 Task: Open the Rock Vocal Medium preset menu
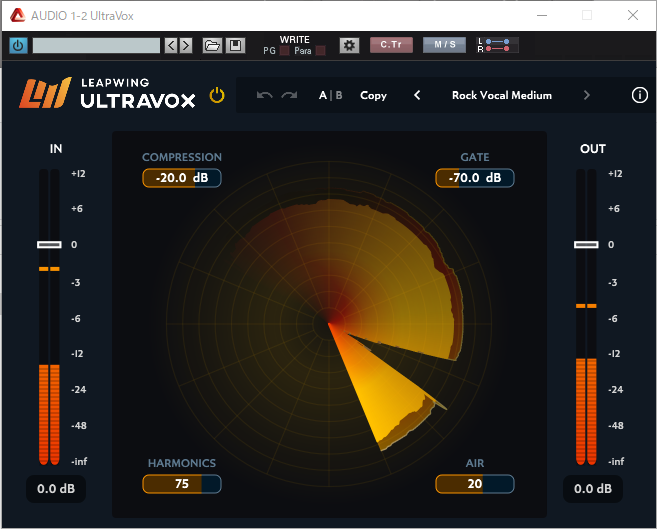point(502,95)
